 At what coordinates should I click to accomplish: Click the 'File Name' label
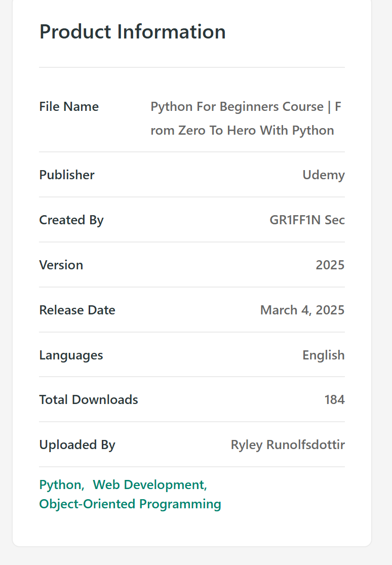(69, 107)
